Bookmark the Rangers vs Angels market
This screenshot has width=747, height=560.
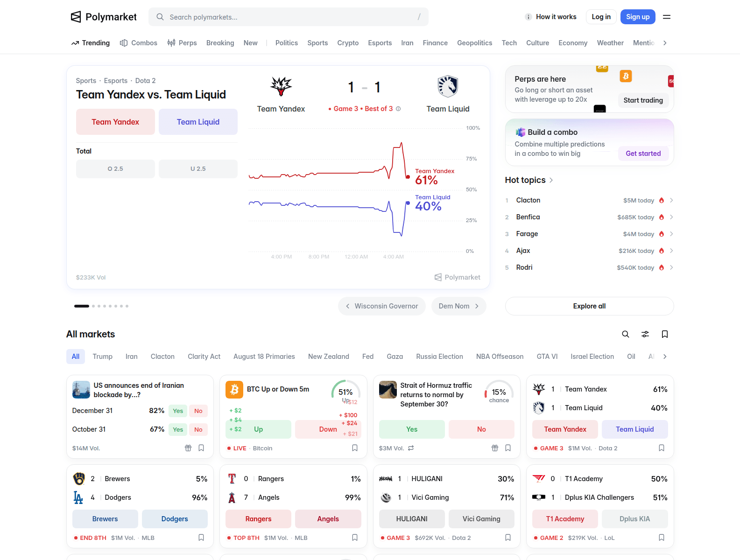[355, 538]
